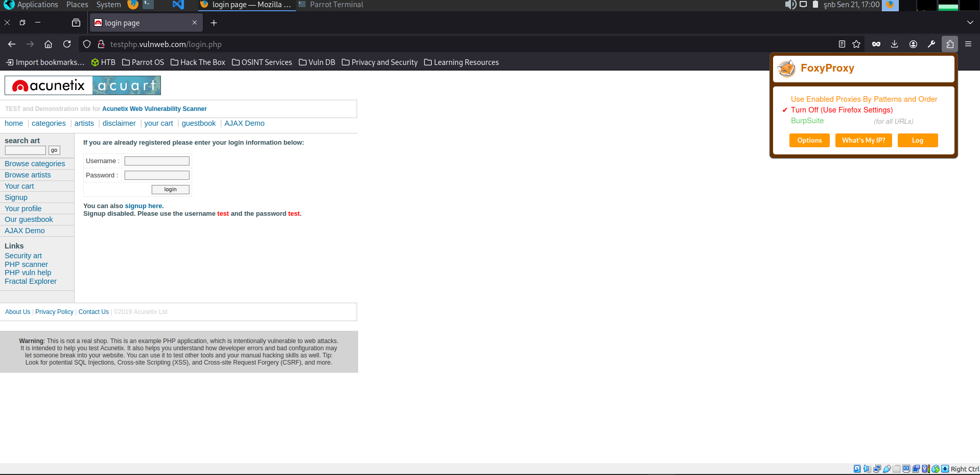Open the Hack The Box bookmarks folder
The height and width of the screenshot is (475, 980).
pos(198,62)
